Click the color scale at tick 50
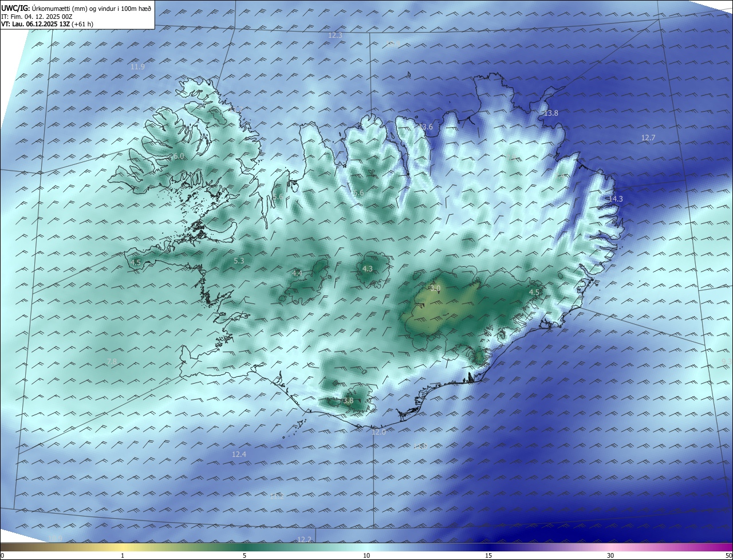The image size is (733, 560). pos(728,555)
